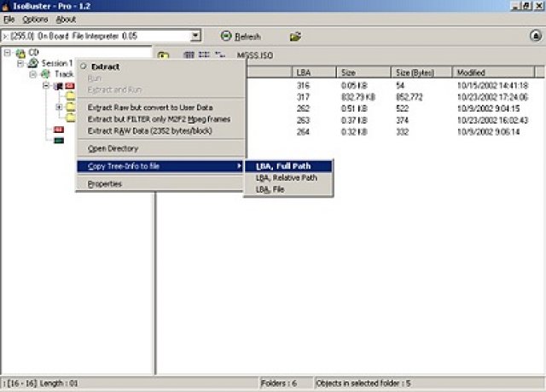Select LBA, Full Path submenu item

(288, 166)
